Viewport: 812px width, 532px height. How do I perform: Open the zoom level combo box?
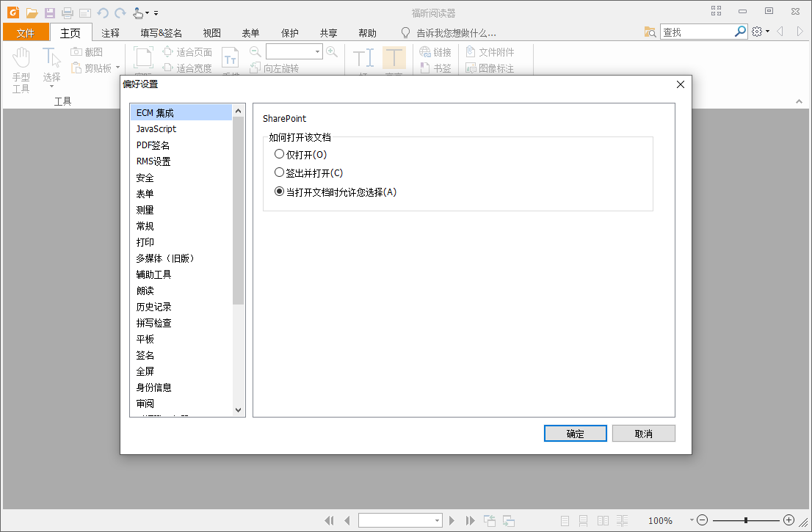pyautogui.click(x=318, y=51)
